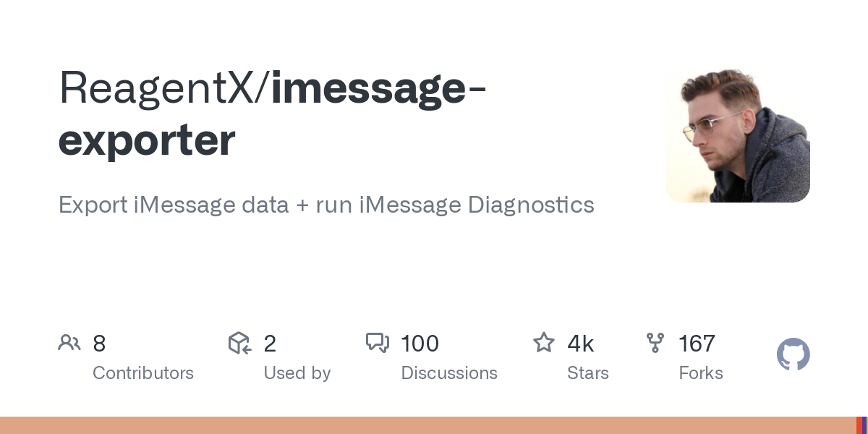The height and width of the screenshot is (434, 868).
Task: Click the Forks branch icon
Action: [655, 343]
